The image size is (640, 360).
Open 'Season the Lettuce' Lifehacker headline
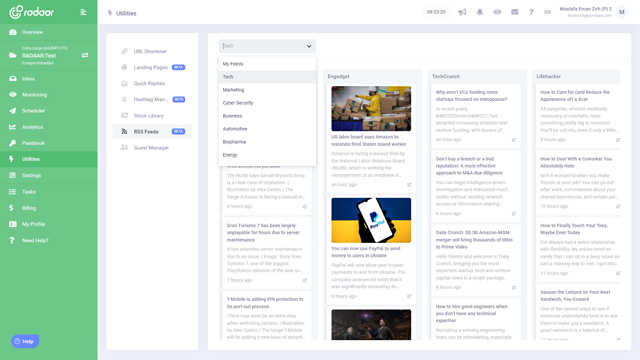pyautogui.click(x=575, y=296)
